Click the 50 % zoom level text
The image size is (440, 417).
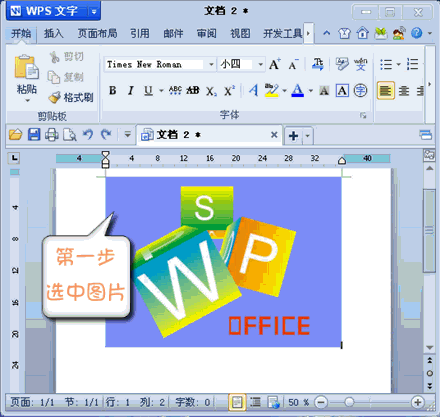(298, 402)
